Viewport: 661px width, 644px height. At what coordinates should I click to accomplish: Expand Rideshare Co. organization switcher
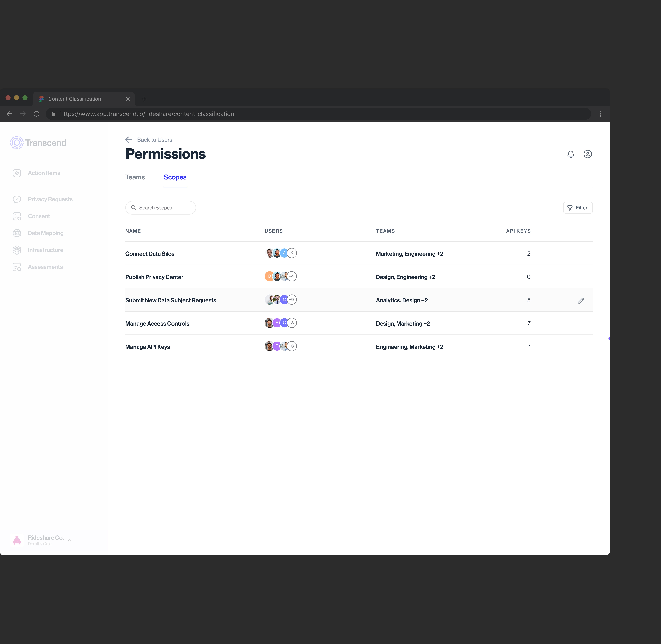[69, 540]
